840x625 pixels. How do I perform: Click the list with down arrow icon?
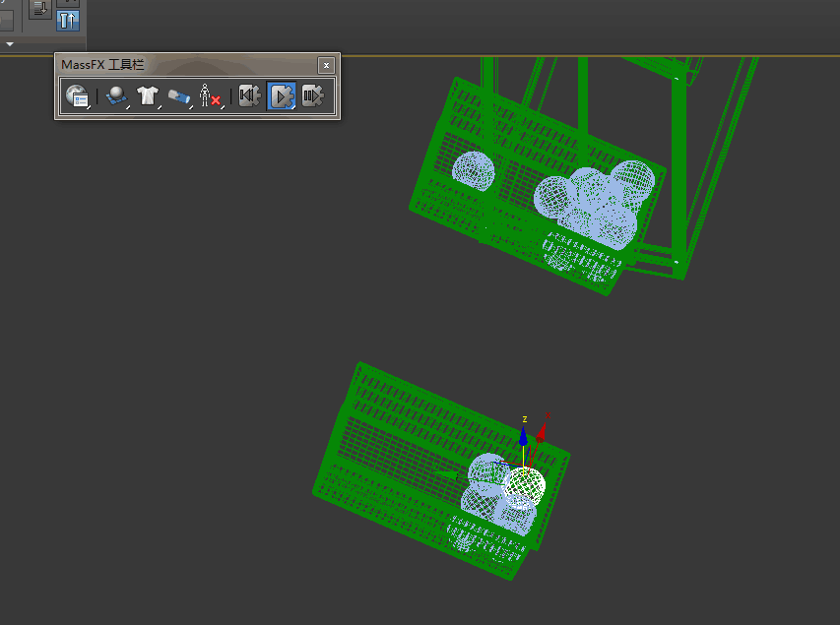[x=40, y=9]
